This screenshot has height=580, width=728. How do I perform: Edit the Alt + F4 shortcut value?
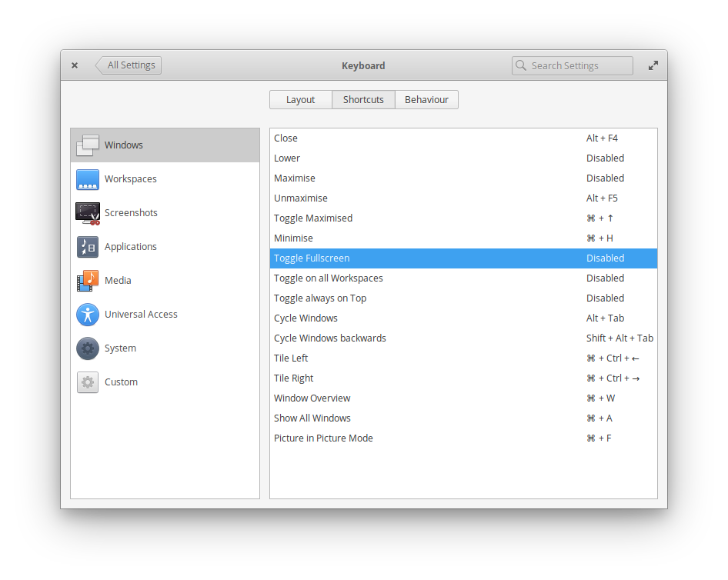[602, 138]
